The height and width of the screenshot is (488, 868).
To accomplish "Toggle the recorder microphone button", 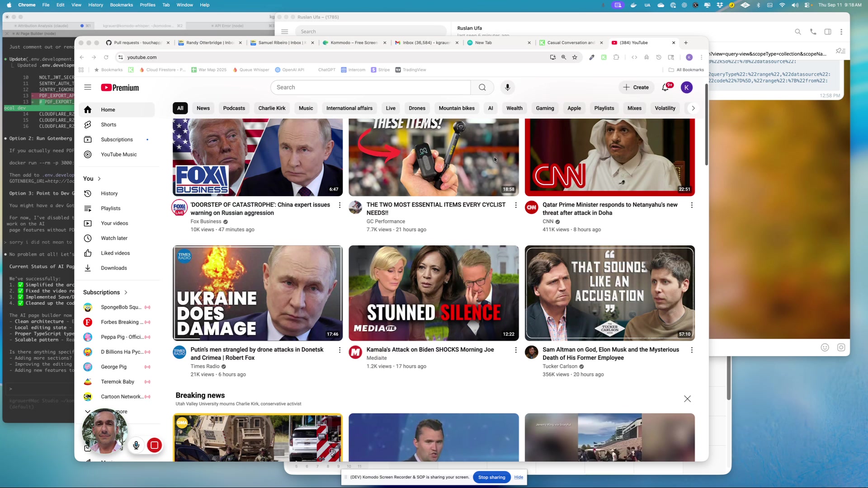I will (x=136, y=446).
